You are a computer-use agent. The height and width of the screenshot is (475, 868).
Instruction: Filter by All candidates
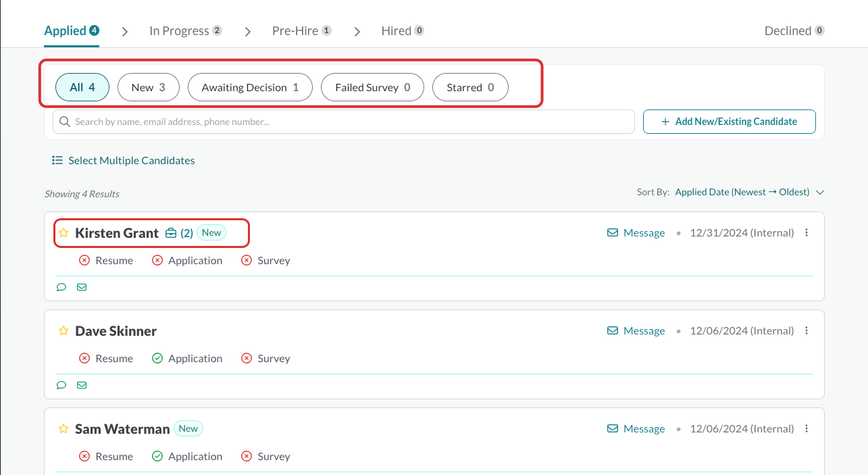coord(82,87)
